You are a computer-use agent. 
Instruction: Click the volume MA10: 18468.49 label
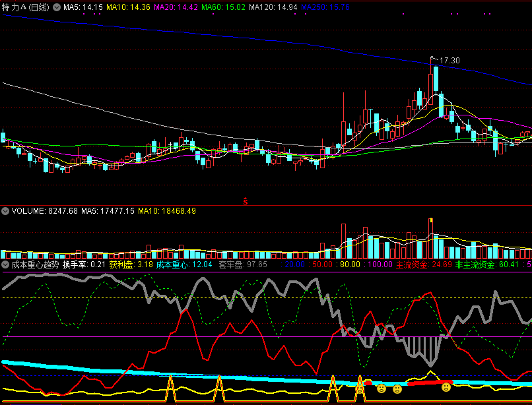coord(167,211)
